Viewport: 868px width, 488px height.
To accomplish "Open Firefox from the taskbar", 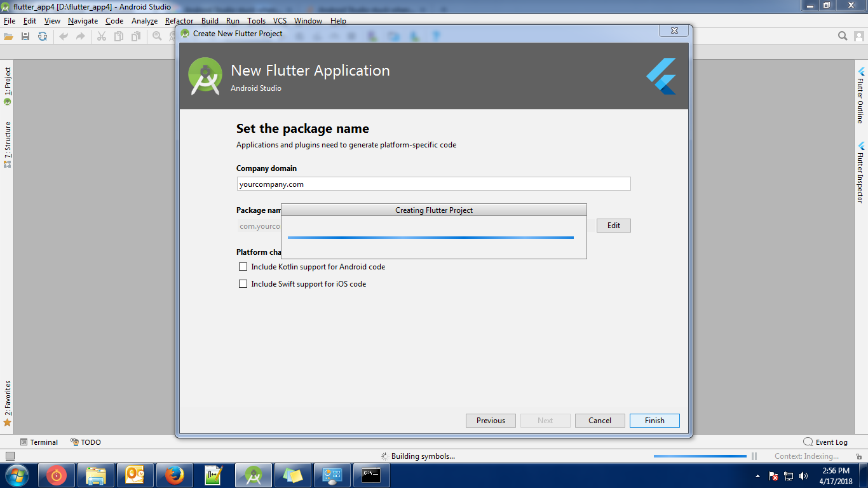I will [175, 475].
